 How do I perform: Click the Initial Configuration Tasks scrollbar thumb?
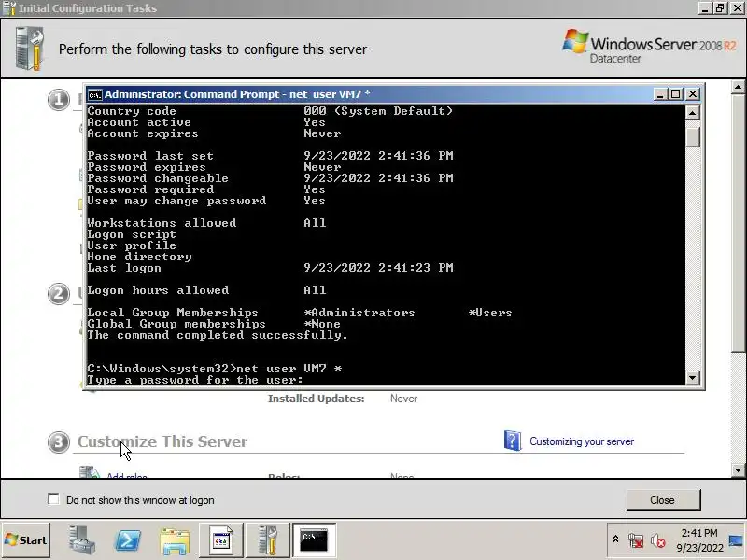click(x=738, y=223)
